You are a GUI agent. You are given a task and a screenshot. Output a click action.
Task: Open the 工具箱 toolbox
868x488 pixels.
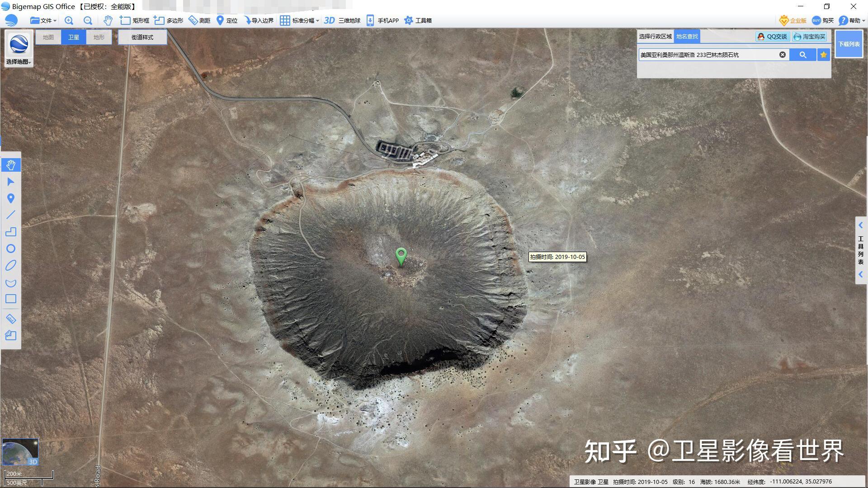click(x=418, y=20)
